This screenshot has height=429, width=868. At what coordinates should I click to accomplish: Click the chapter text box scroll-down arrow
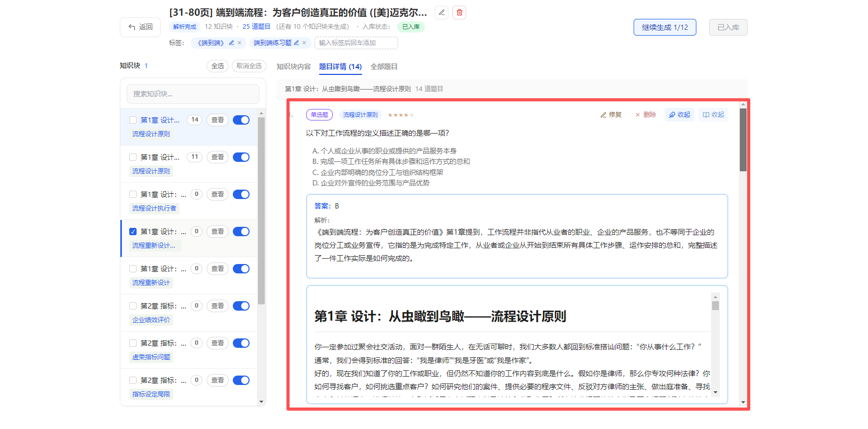[715, 392]
